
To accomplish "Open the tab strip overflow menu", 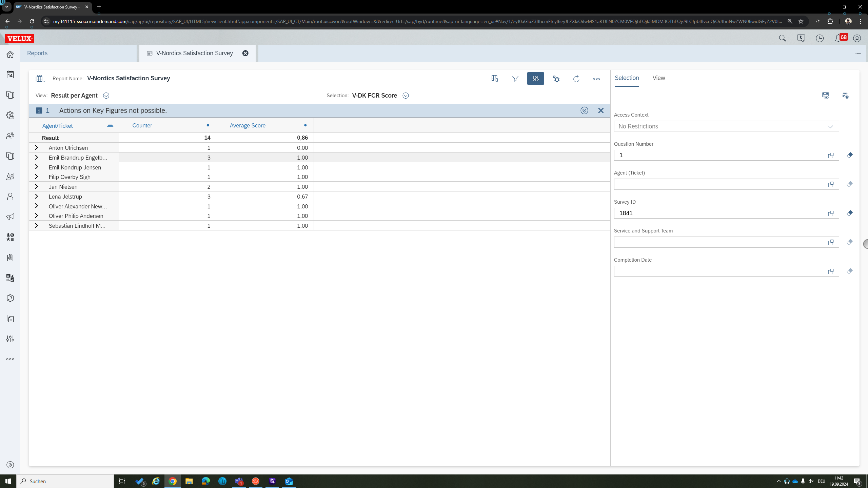I will pos(858,54).
